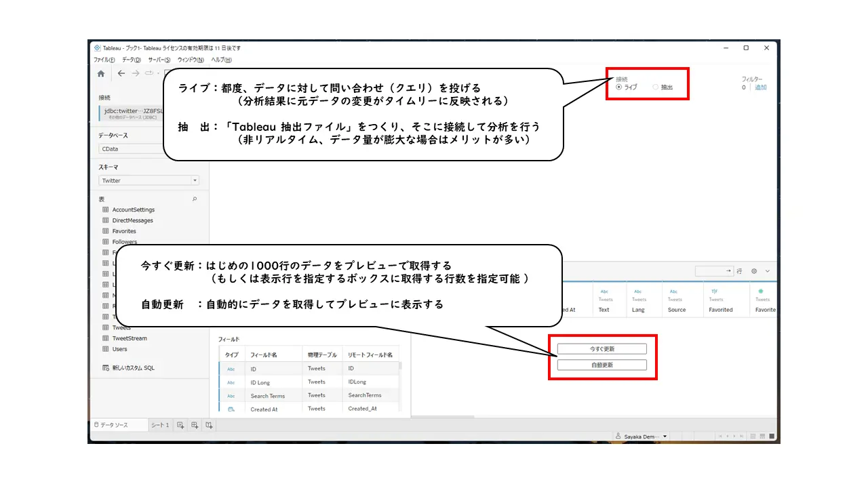Viewport: 868px width, 488px height.
Task: Click the Abc type icon above Text column
Action: [604, 291]
